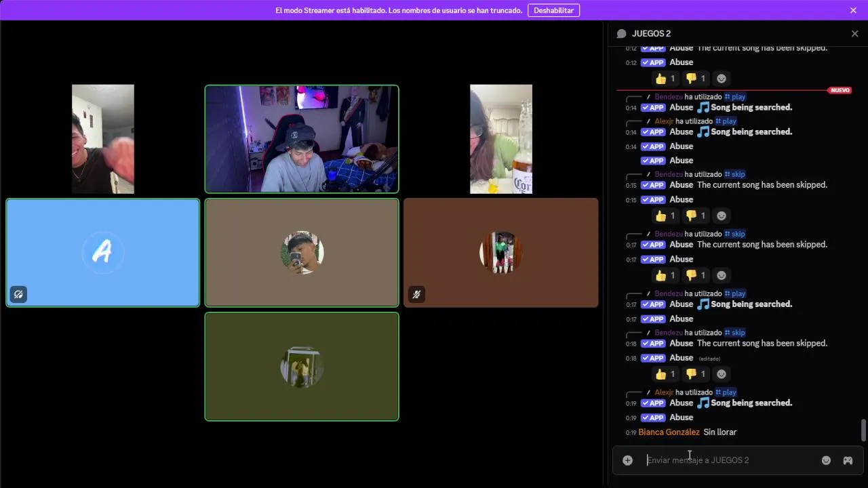Image resolution: width=868 pixels, height=488 pixels.
Task: Click the JUEGOS 2 channel title
Action: [x=651, y=34]
